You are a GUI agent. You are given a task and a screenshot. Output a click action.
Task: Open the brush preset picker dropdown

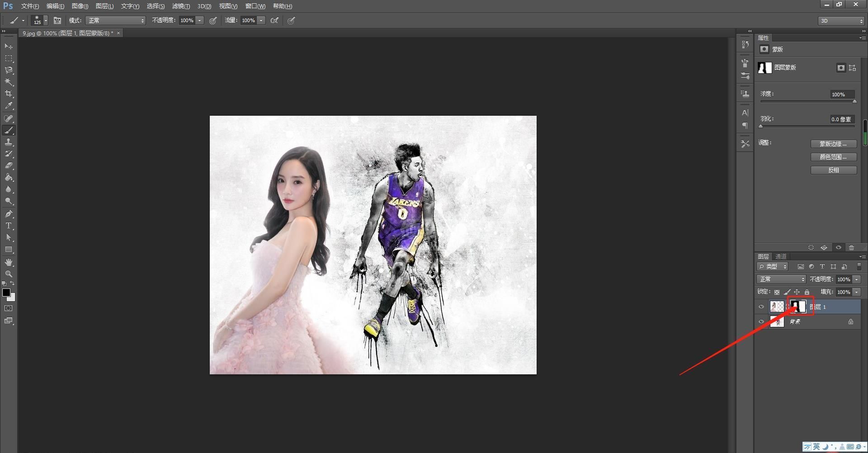46,20
